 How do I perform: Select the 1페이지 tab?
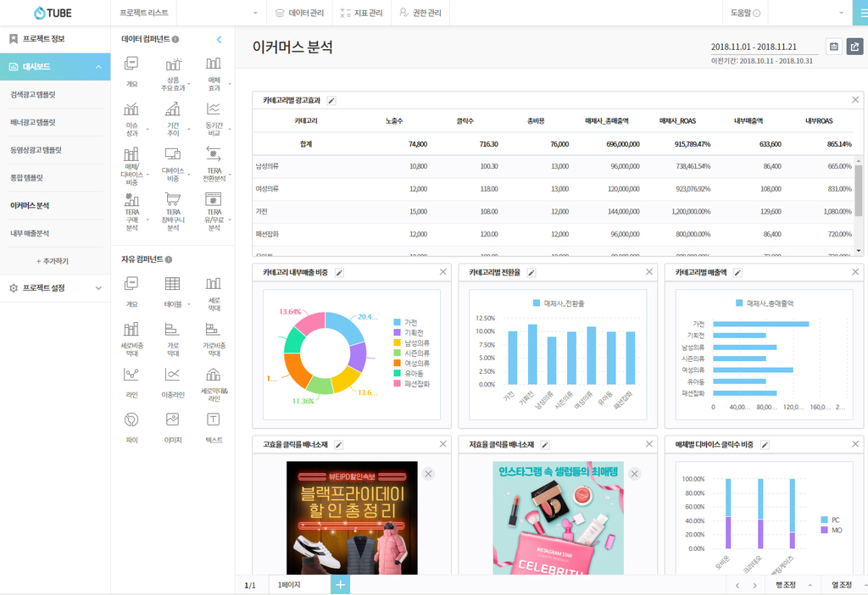click(x=299, y=585)
